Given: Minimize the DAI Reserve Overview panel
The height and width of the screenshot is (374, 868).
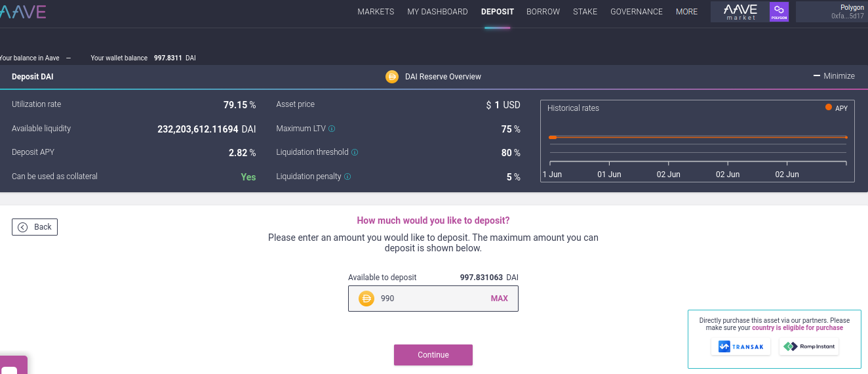Looking at the screenshot, I should coord(834,76).
